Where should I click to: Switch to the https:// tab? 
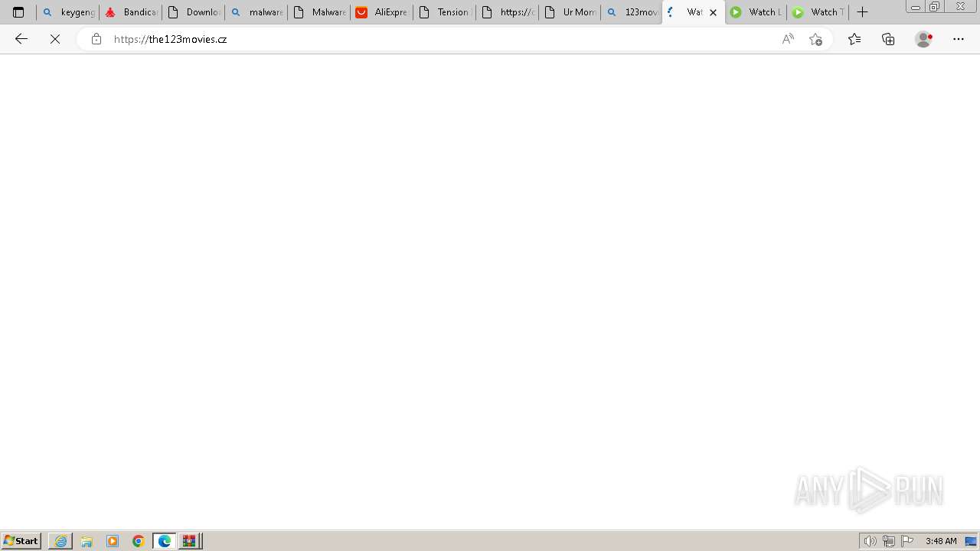(x=508, y=12)
